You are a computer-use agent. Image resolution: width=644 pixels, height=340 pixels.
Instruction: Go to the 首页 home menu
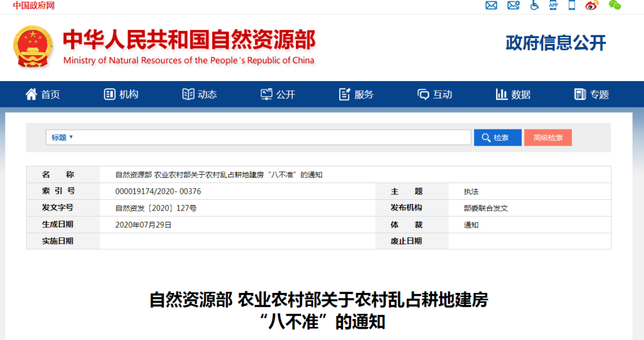click(x=43, y=94)
